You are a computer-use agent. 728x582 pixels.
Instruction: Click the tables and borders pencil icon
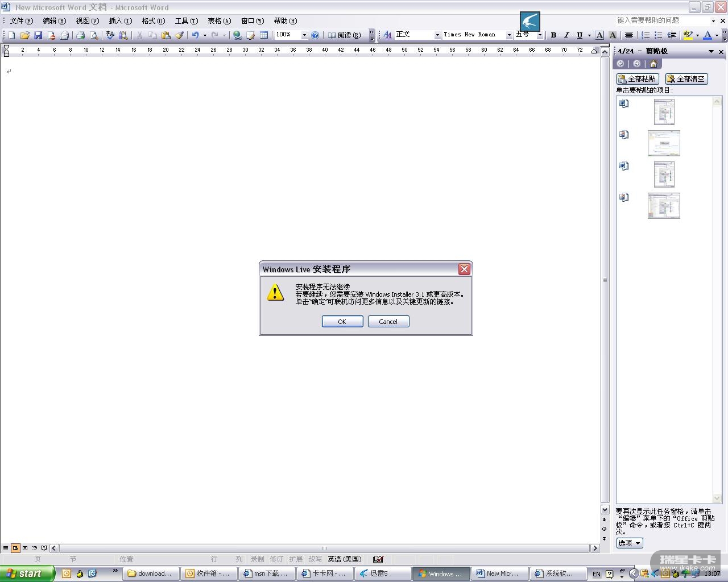coord(250,35)
